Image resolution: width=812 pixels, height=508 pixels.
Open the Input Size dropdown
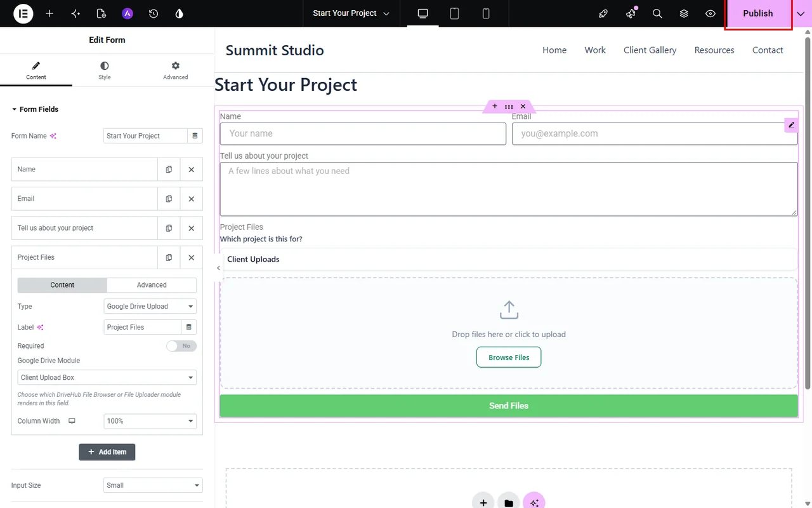(x=153, y=485)
